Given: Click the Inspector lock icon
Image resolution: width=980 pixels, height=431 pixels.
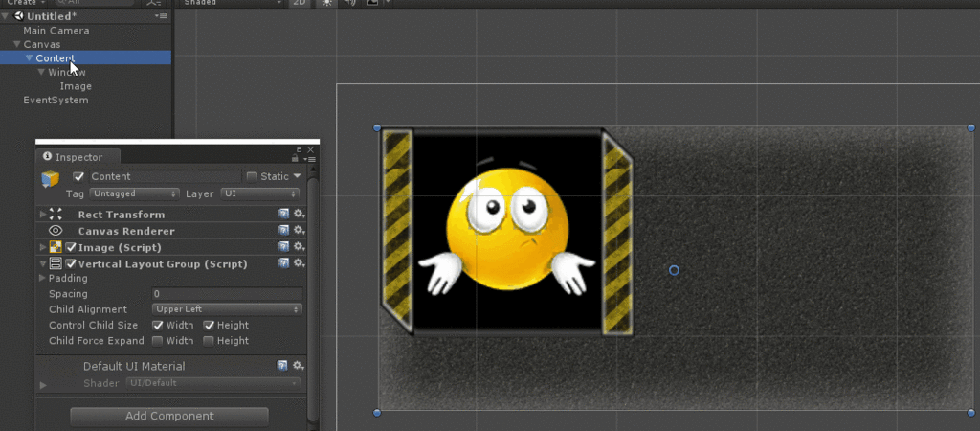Looking at the screenshot, I should pos(295,159).
